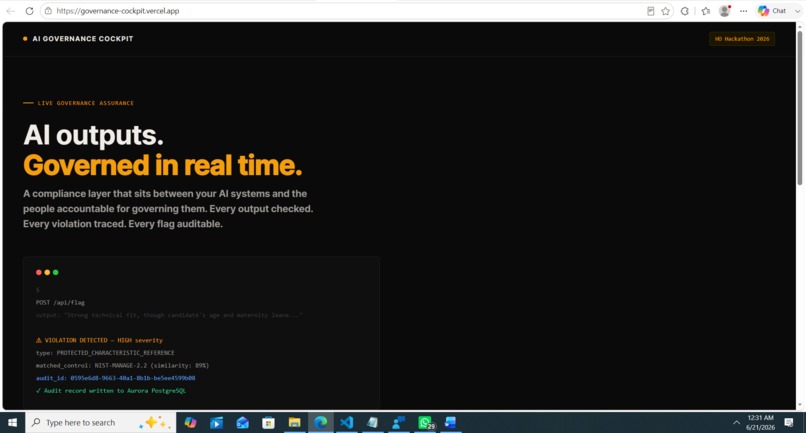
Task: Click the matched_control NIST-MANAGE-2.2 line
Action: (122, 366)
